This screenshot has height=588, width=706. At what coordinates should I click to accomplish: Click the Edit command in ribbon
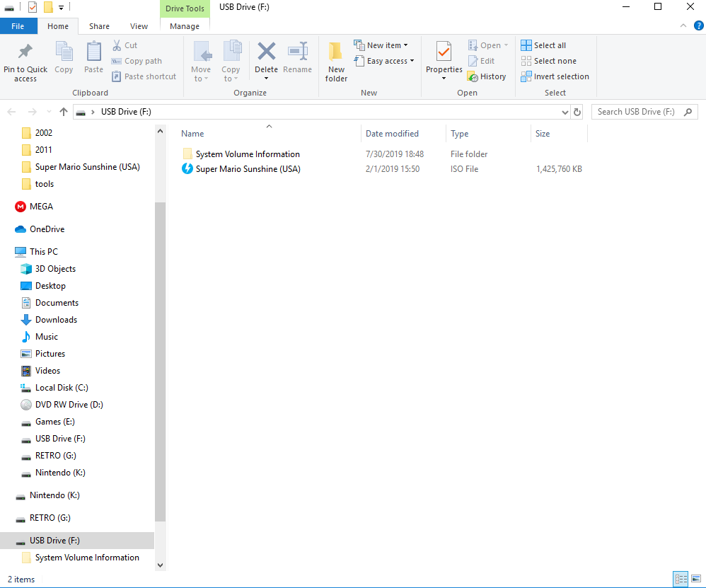[481, 61]
